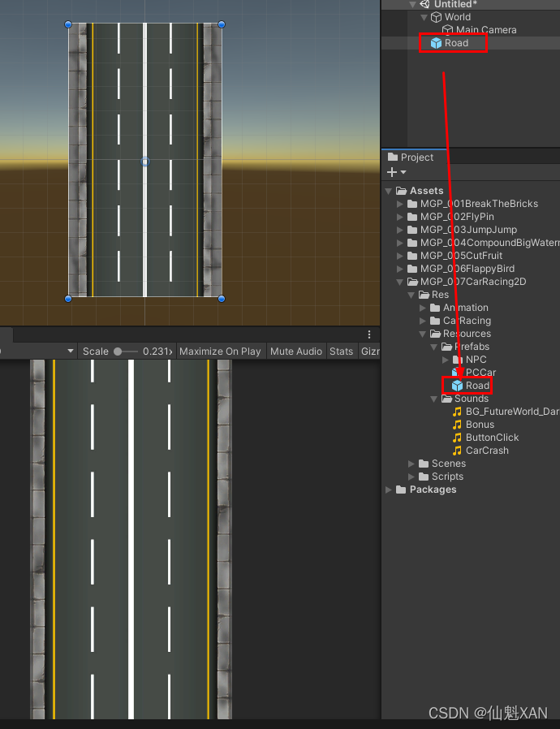
Task: Click the Main Camera cube icon
Action: [x=447, y=30]
